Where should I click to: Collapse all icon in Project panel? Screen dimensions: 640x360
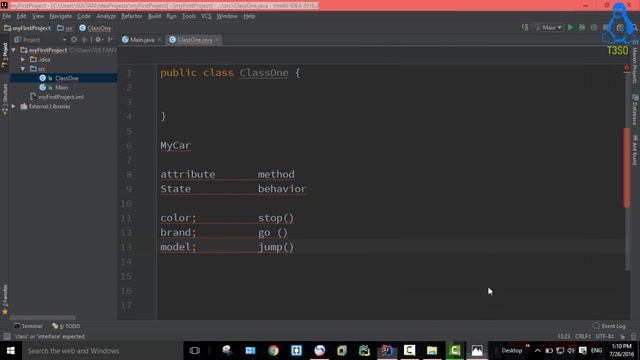coord(84,40)
